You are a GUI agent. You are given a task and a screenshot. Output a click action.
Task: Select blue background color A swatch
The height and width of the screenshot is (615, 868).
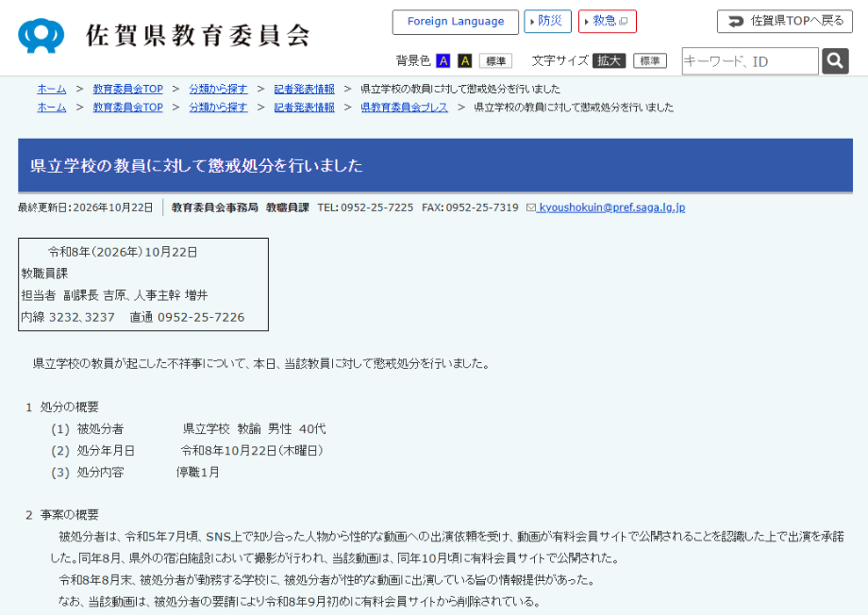[442, 61]
